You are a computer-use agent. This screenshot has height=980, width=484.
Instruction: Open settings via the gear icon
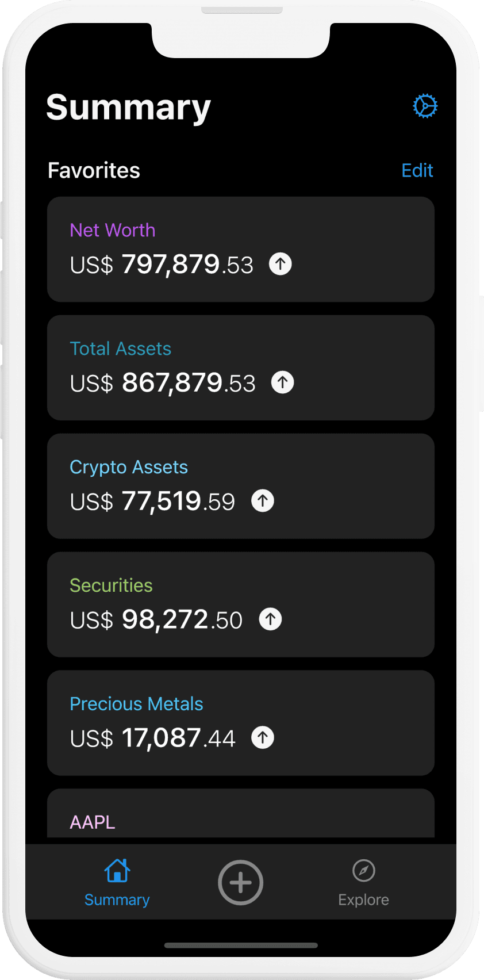[425, 106]
